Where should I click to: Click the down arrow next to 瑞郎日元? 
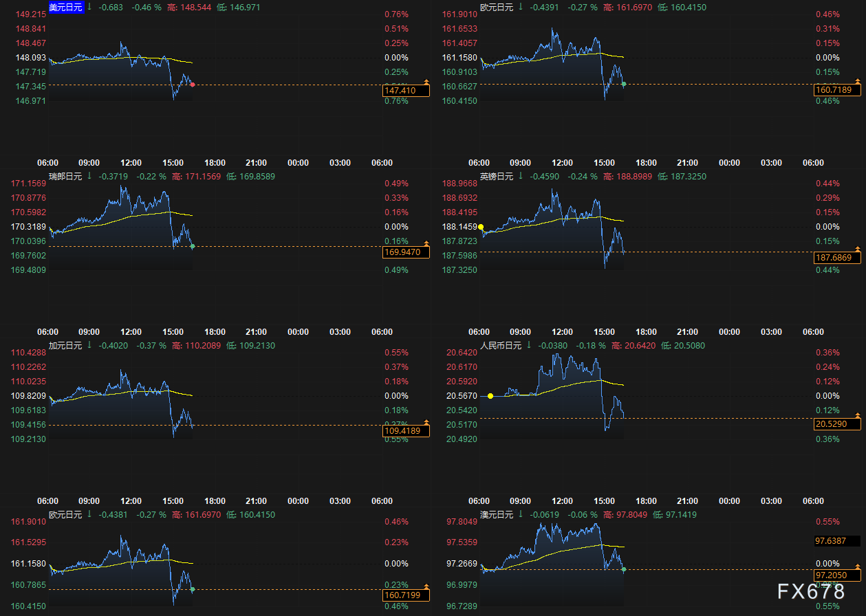click(x=89, y=176)
